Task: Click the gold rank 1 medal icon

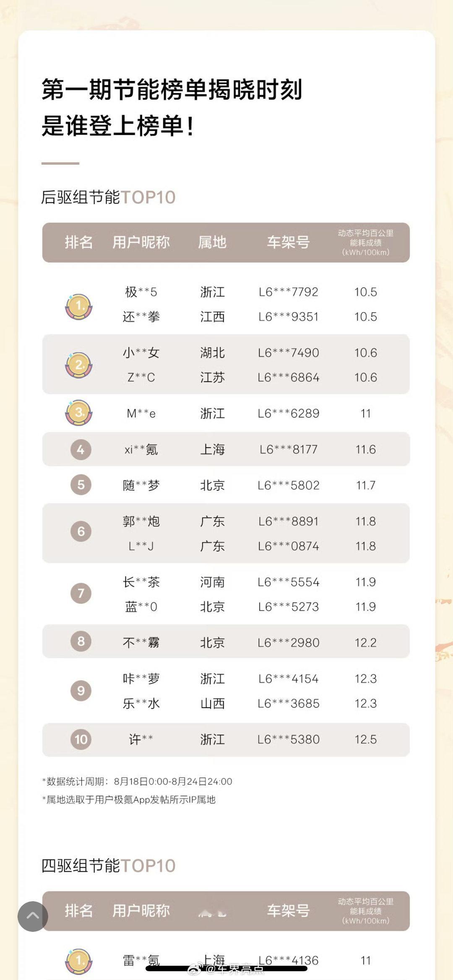Action: (x=79, y=307)
